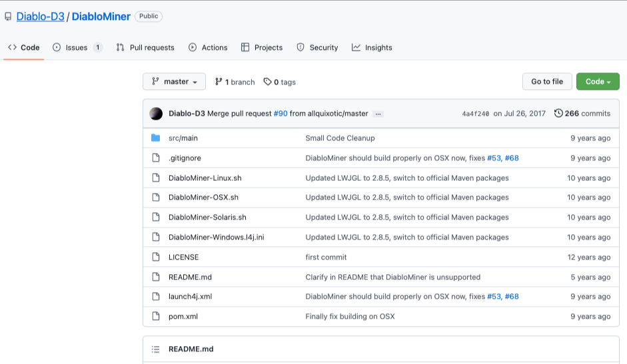This screenshot has height=364, width=627.
Task: Click the DiabloMiner-Solaris.sh file icon
Action: tap(156, 217)
